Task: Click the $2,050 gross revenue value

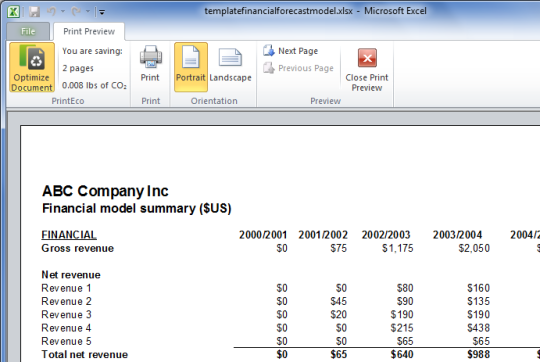Action: click(x=474, y=248)
